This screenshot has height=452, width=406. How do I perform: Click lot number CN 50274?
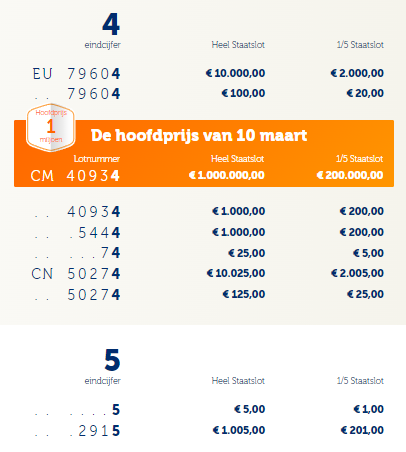click(x=76, y=274)
